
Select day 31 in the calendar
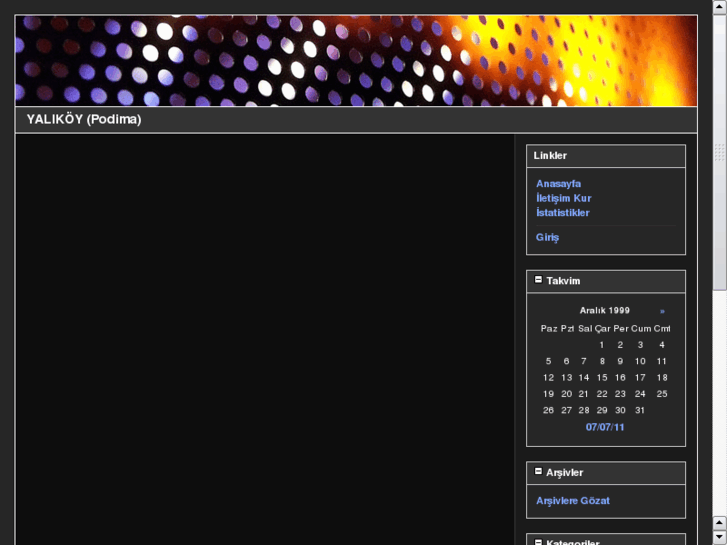(x=640, y=410)
